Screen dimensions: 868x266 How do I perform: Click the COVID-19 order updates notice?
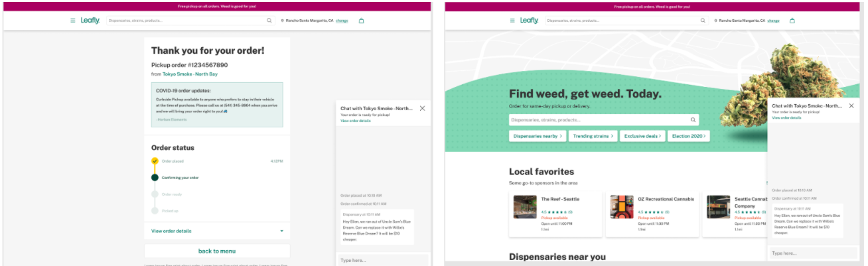click(217, 105)
